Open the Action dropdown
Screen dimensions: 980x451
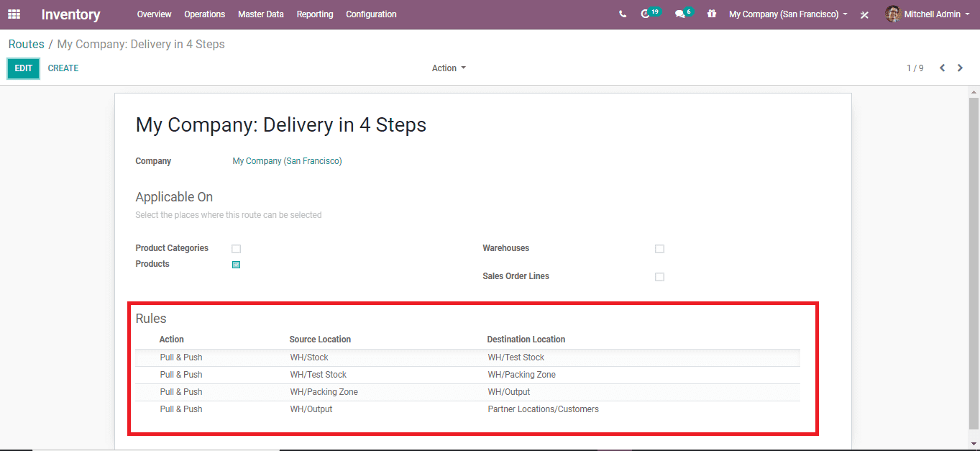tap(449, 68)
